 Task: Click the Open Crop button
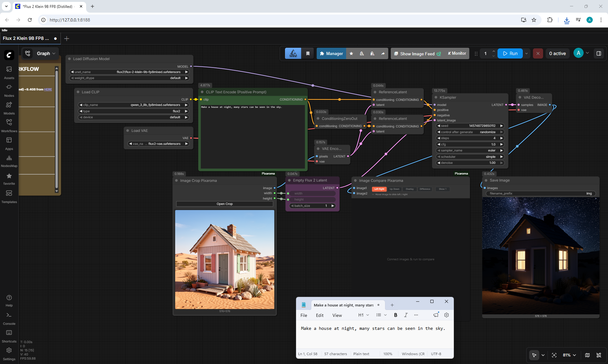[x=225, y=204]
